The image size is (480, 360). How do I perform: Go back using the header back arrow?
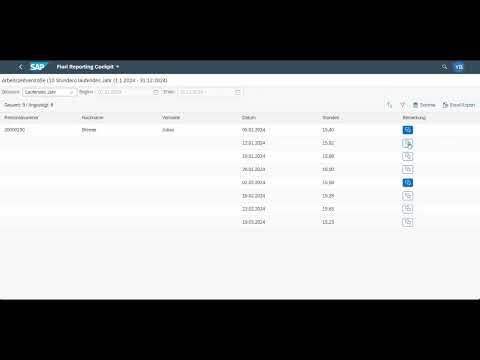click(20, 67)
